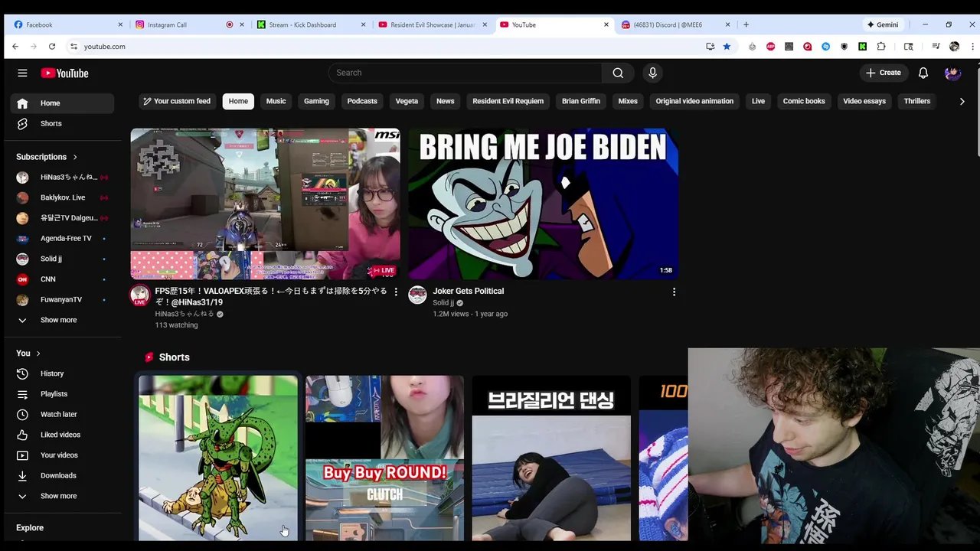Open the Adblock Plus extension
The width and height of the screenshot is (980, 551).
coord(770,47)
